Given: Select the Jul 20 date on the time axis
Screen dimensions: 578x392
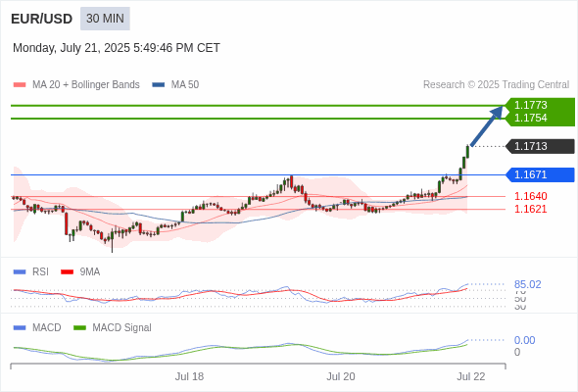Looking at the screenshot, I should [341, 376].
